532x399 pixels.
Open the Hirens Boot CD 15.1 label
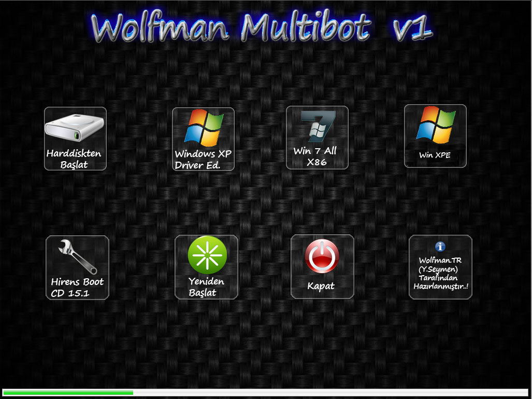coord(77,288)
